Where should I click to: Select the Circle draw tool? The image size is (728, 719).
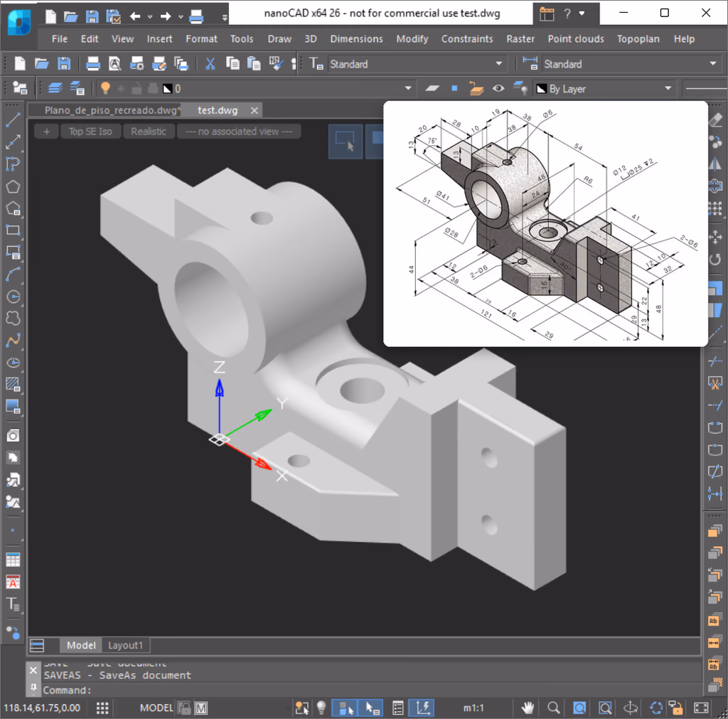13,297
